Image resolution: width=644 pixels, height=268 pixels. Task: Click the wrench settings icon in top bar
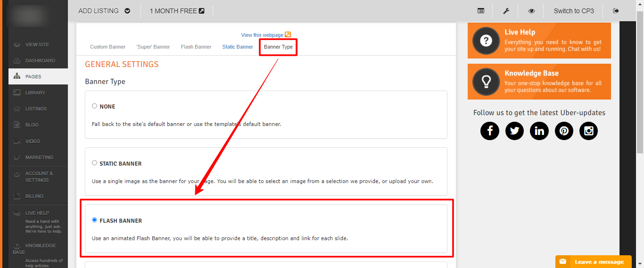[506, 11]
